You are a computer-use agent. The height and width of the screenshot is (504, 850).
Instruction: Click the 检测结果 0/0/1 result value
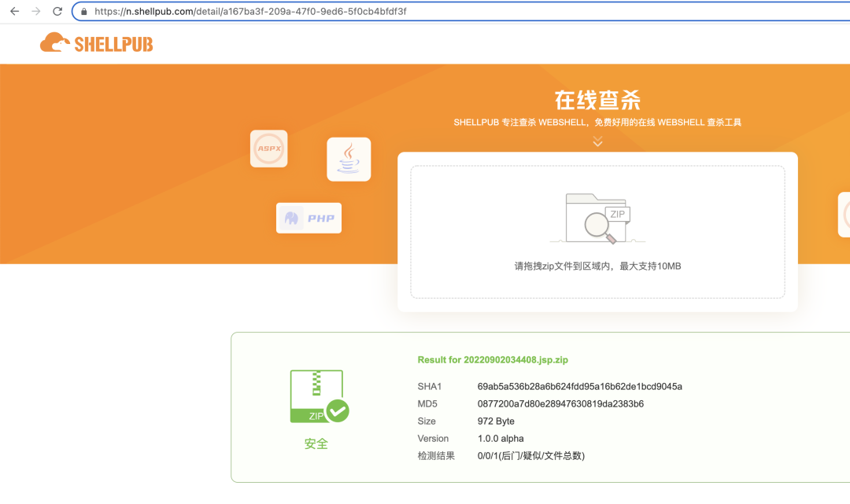coord(530,456)
